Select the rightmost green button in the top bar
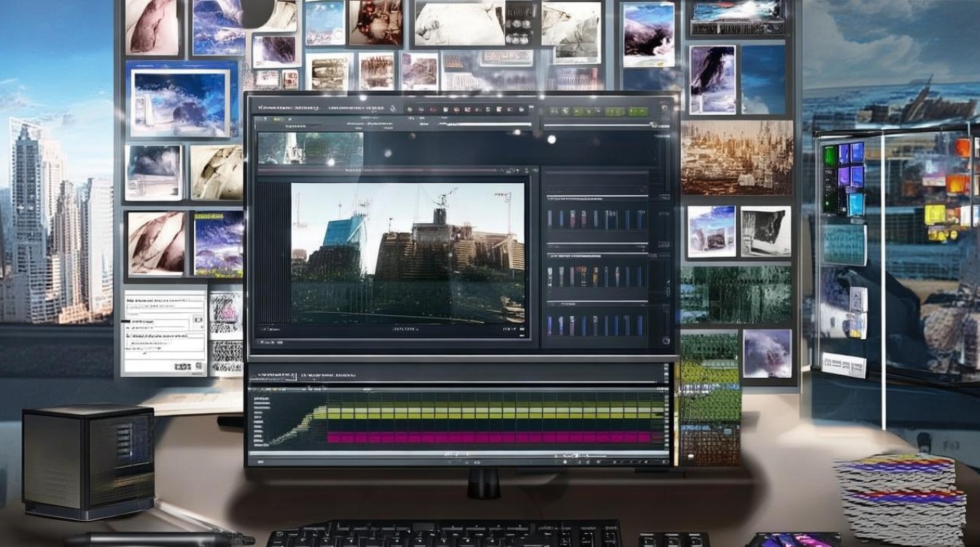This screenshot has width=980, height=547. 638,111
